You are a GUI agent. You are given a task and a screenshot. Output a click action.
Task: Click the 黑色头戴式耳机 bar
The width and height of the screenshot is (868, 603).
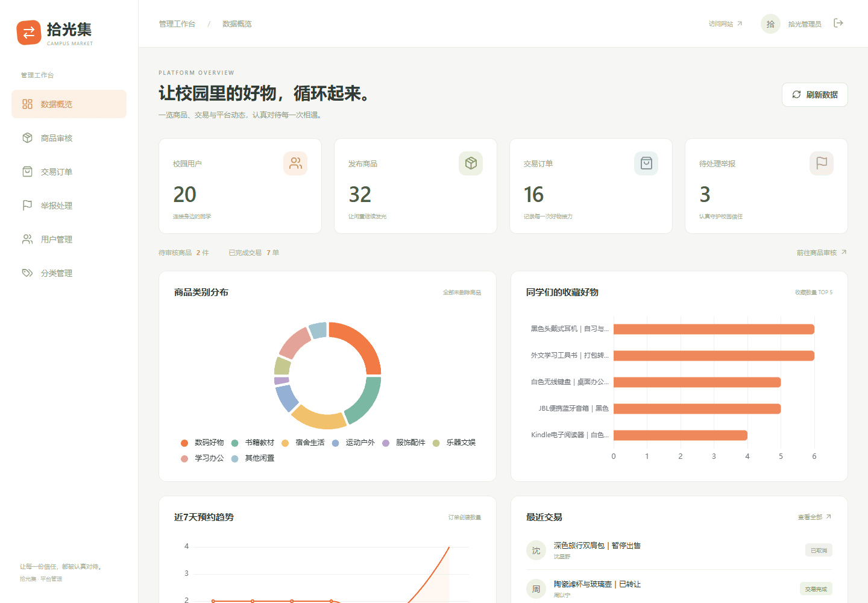pos(714,329)
